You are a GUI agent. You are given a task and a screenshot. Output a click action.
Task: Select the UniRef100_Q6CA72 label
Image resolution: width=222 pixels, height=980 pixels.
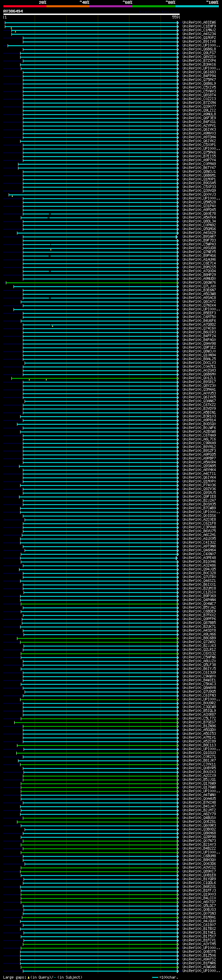pyautogui.click(x=199, y=302)
